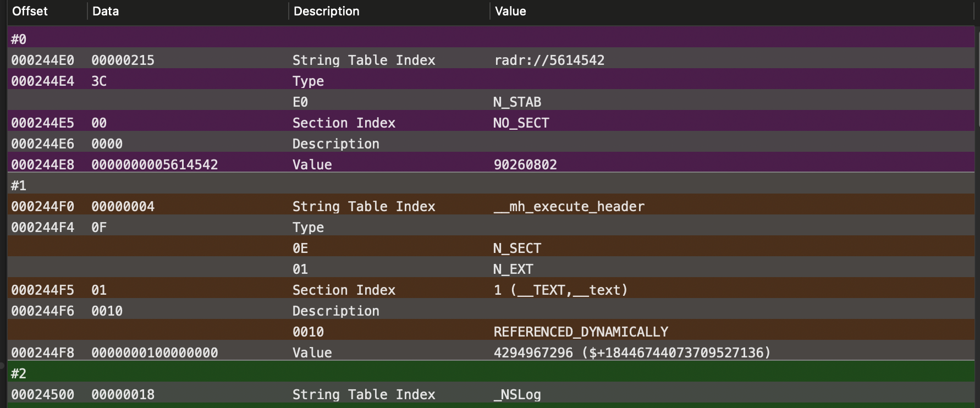Select data value 00000215
Image resolution: width=980 pixels, height=408 pixels.
click(123, 60)
